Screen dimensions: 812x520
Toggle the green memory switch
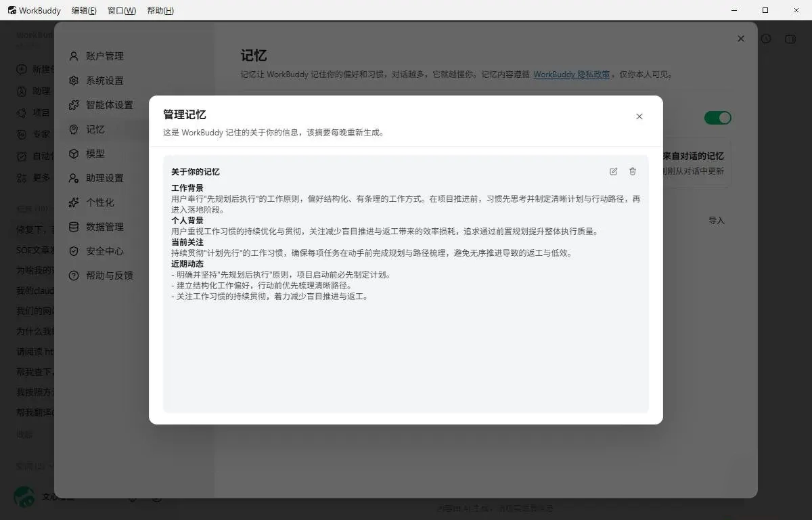click(718, 118)
